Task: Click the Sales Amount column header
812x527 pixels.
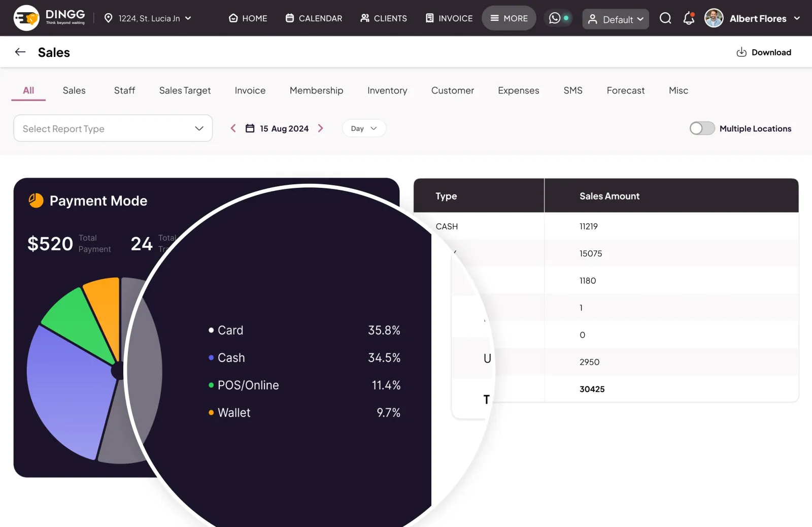Action: [x=610, y=196]
